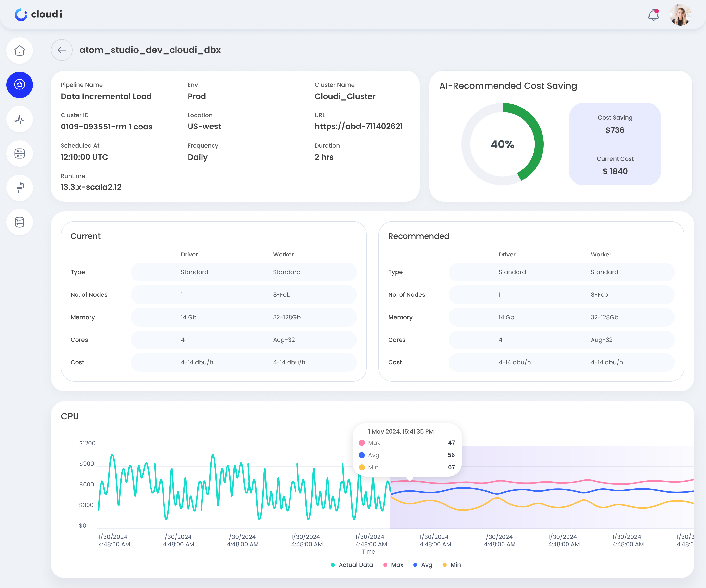706x588 pixels.
Task: Click the 40% cost saving donut chart
Action: (502, 144)
